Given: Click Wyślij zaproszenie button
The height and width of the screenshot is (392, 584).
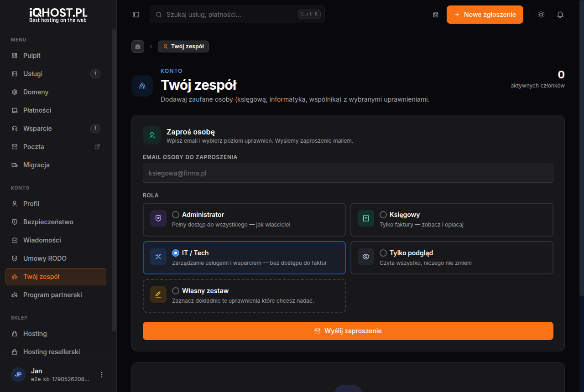Looking at the screenshot, I should (348, 331).
